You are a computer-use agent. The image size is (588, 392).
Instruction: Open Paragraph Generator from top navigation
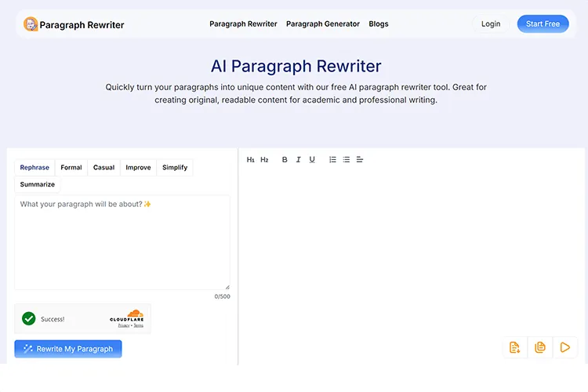pos(322,24)
